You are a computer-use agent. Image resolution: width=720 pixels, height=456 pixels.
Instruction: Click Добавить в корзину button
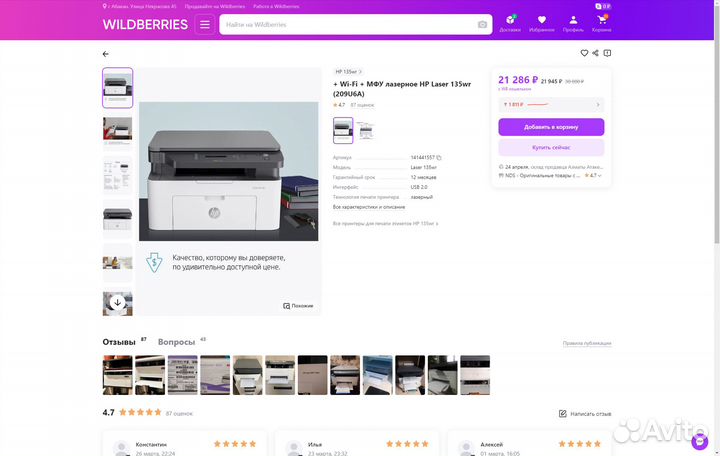551,127
